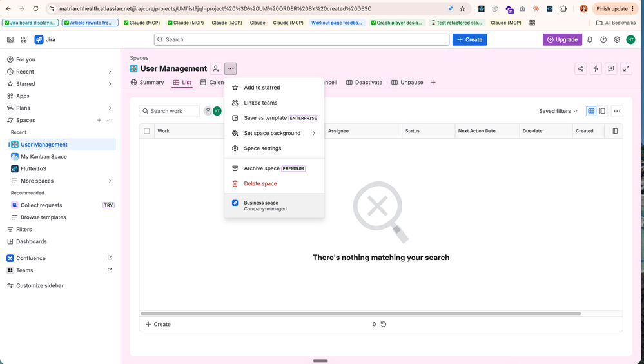
Task: Open list more options three-dot button
Action: pyautogui.click(x=617, y=111)
